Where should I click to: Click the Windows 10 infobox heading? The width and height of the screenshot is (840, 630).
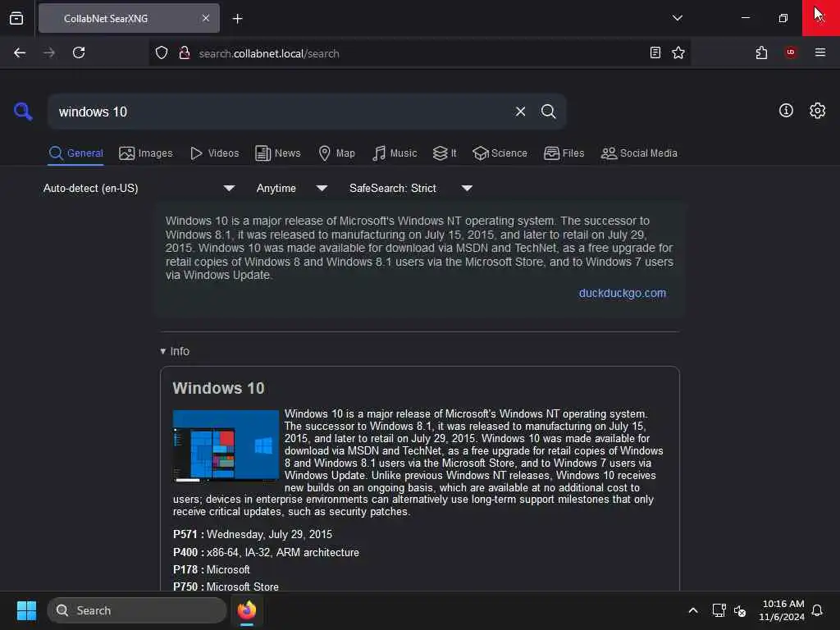(x=218, y=388)
